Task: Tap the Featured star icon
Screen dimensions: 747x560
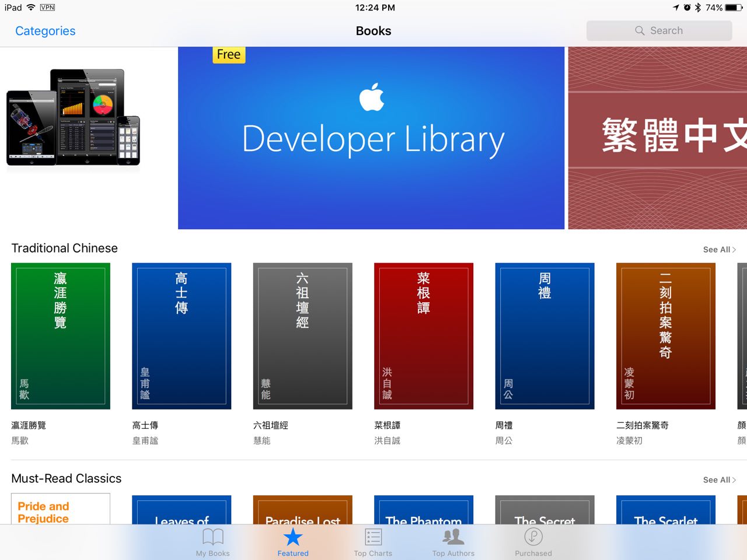Action: 293,537
